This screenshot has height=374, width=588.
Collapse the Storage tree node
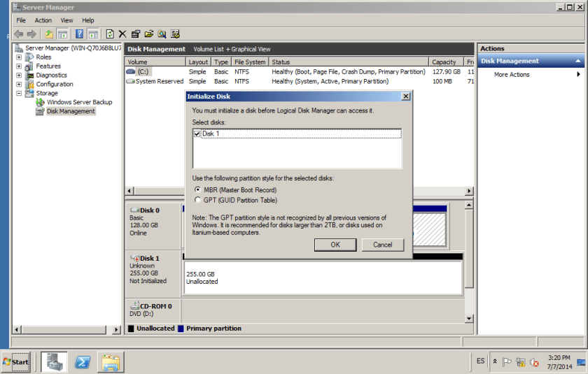click(19, 93)
